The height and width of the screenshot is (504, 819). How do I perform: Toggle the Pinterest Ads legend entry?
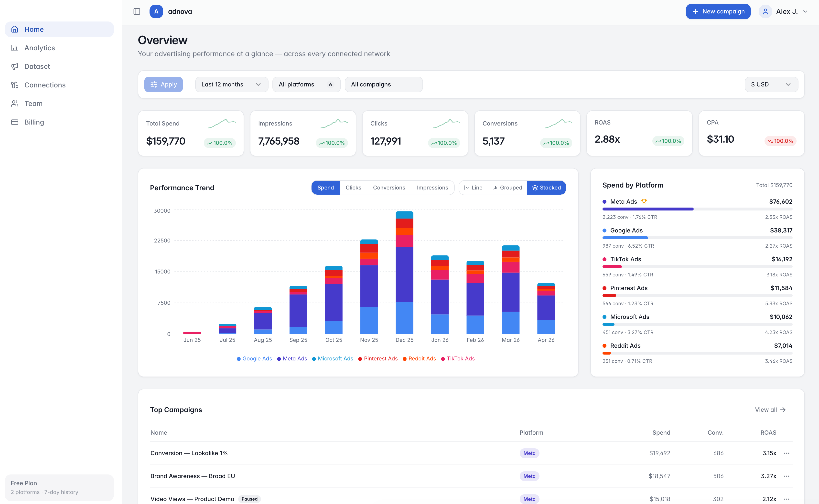[378, 359]
